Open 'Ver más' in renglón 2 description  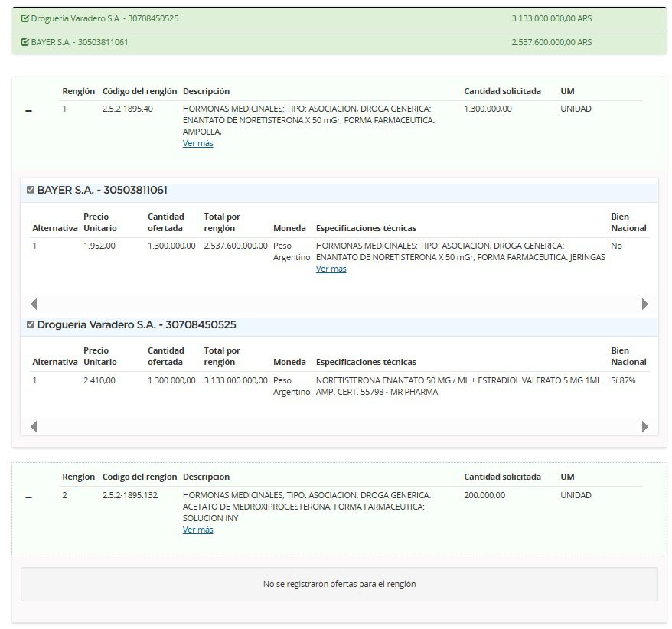point(197,530)
